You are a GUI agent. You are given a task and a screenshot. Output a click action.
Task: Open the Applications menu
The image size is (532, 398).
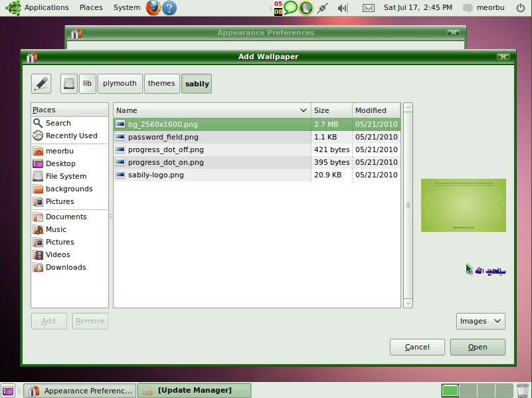[46, 7]
